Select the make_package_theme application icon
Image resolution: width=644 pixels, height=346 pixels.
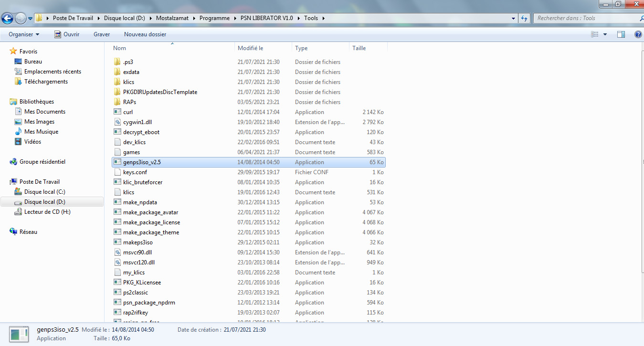[x=118, y=232]
